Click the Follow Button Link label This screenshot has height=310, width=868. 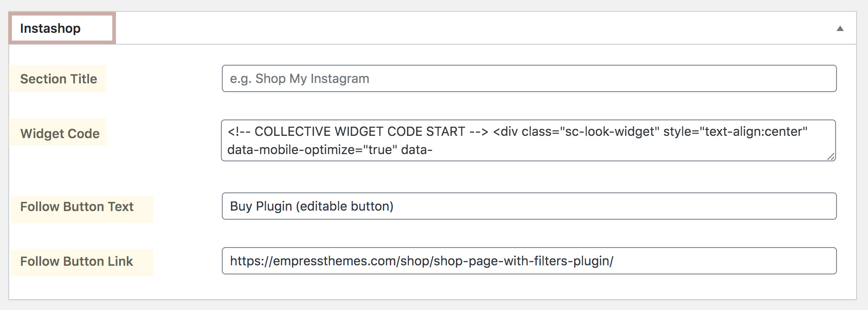pos(76,261)
